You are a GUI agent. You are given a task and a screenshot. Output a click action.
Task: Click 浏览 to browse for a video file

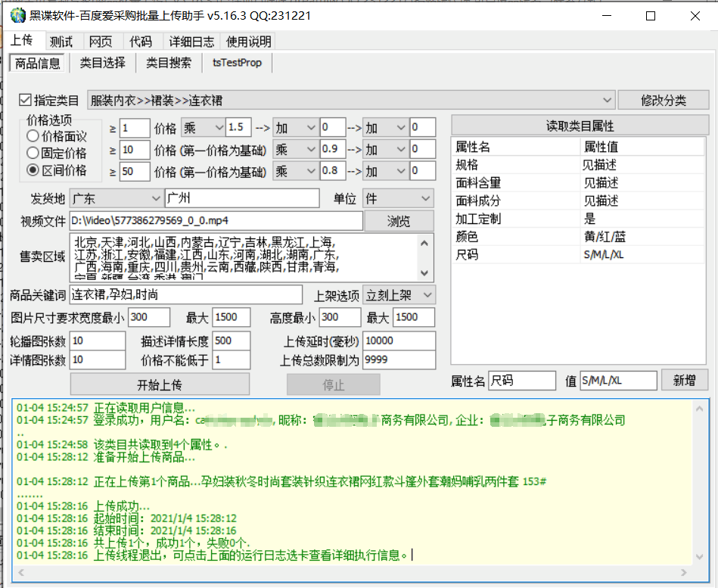399,221
